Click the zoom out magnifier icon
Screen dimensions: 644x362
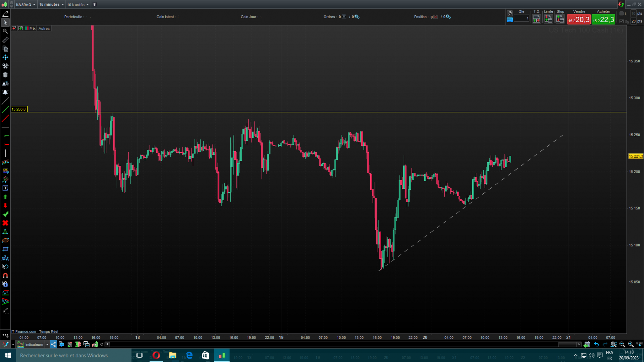click(622, 344)
